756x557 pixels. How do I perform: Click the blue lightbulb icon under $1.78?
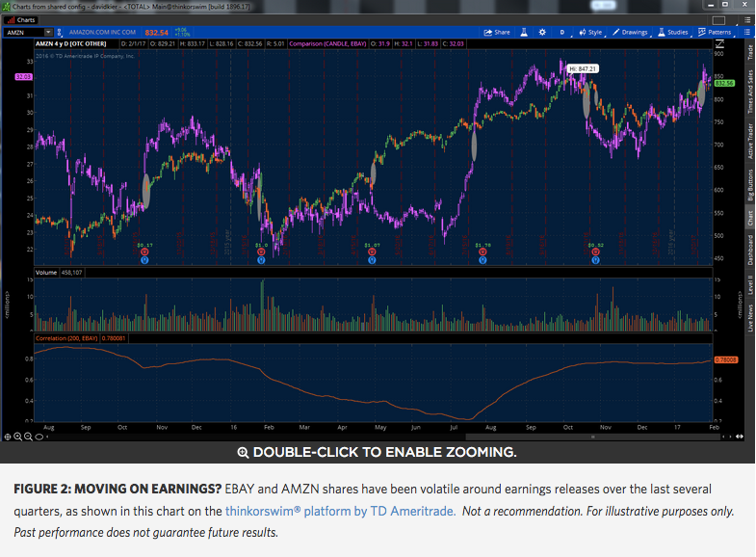click(482, 260)
